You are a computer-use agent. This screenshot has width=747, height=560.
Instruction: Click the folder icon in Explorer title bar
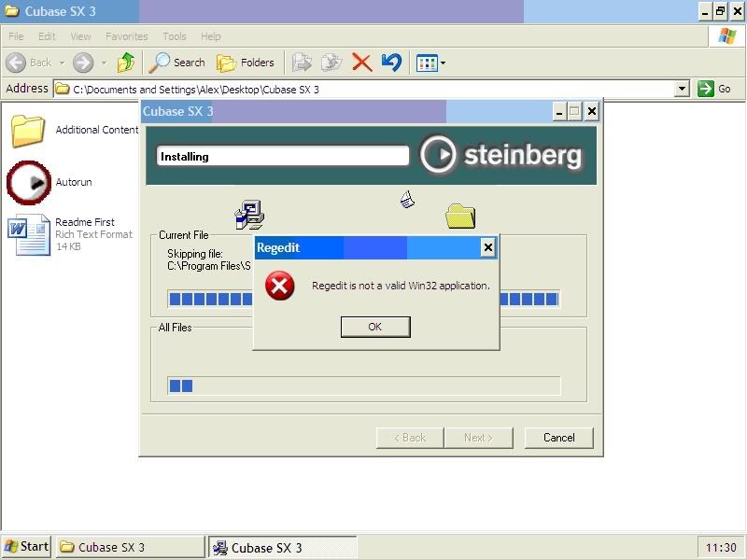(x=11, y=11)
